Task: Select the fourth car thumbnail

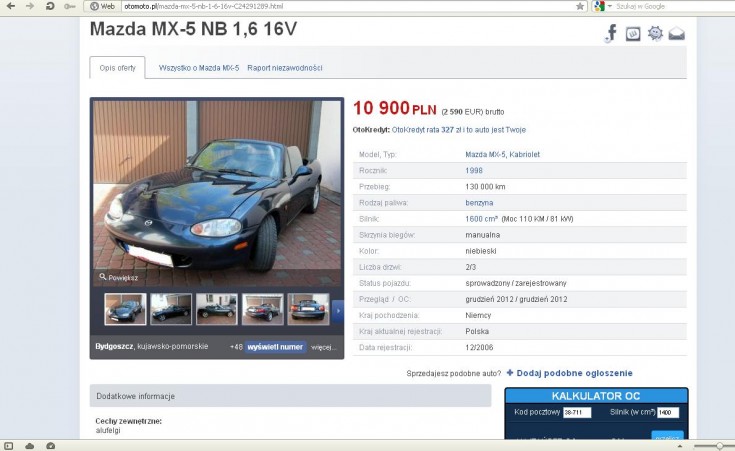Action: (262, 309)
